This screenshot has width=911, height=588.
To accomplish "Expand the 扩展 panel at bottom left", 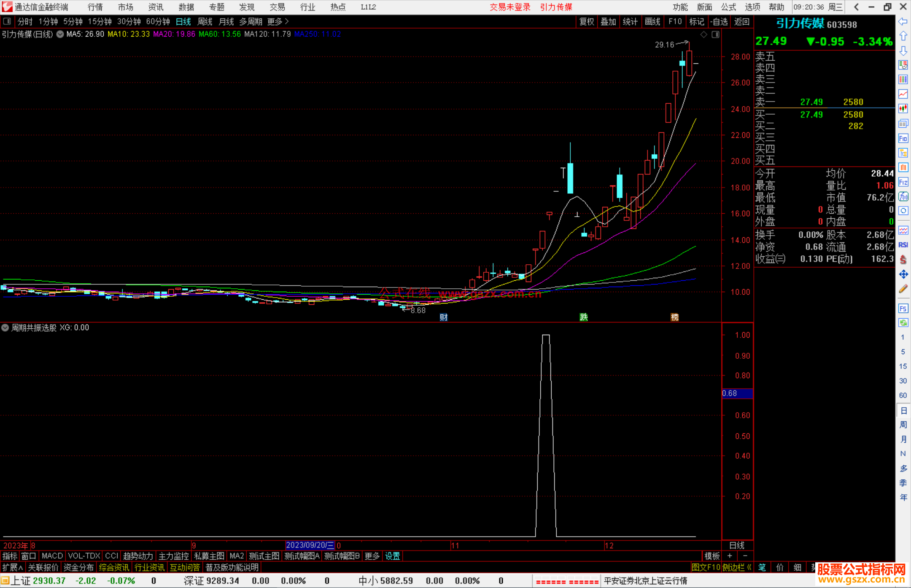I will click(12, 567).
